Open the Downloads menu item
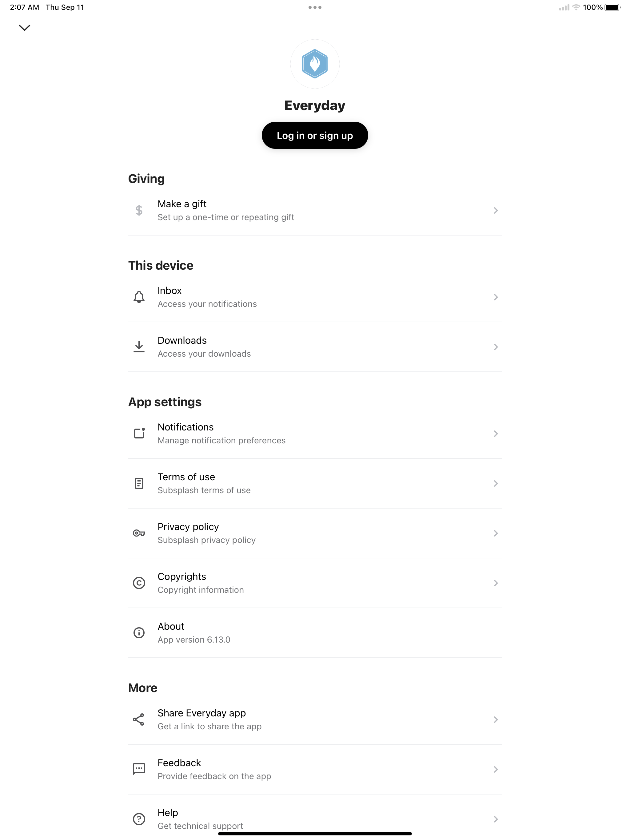630x840 pixels. [315, 347]
